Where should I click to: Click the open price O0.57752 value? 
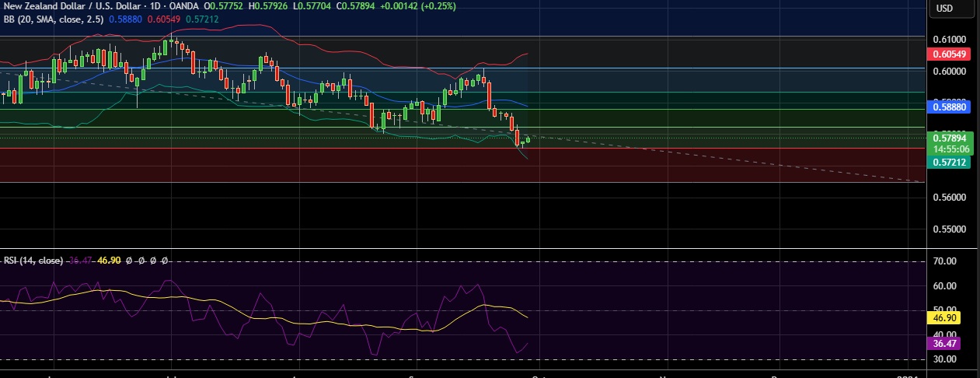[x=225, y=5]
